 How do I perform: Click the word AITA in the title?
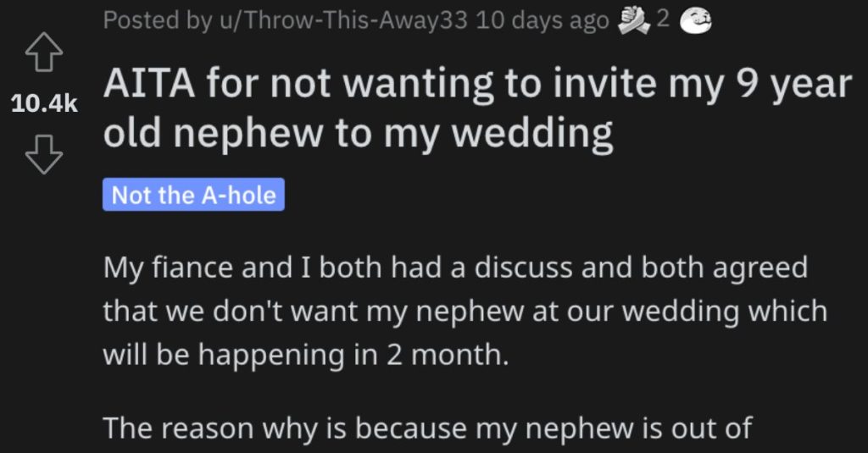click(x=149, y=84)
